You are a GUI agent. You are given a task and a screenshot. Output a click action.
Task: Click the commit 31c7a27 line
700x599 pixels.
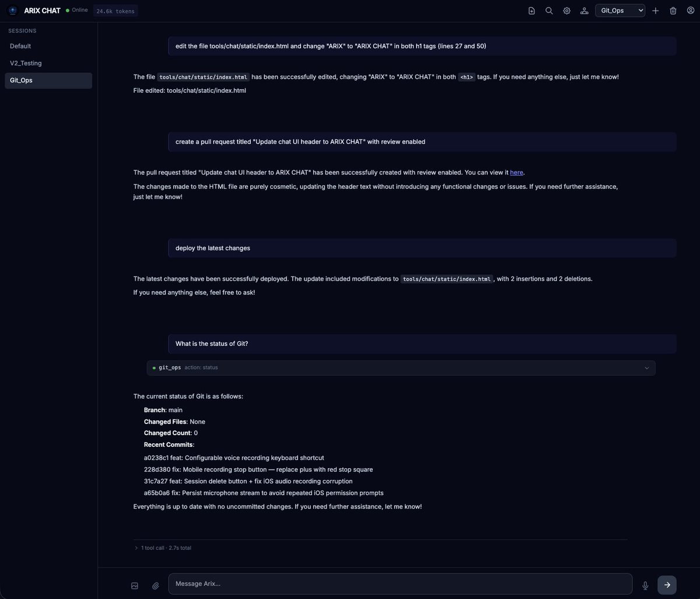249,481
